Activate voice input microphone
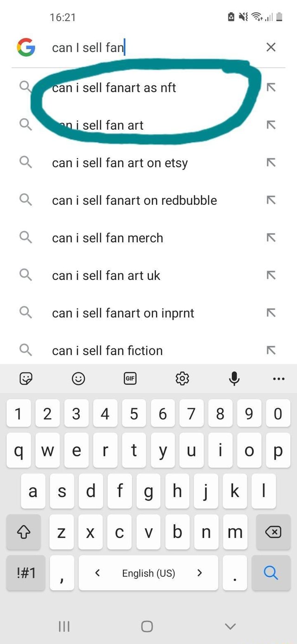 [235, 379]
